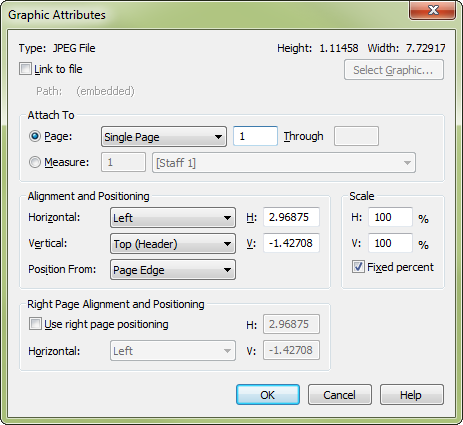Click the V offset field showing -1.42708
Viewport: 463px width, 425px height.
pyautogui.click(x=291, y=243)
